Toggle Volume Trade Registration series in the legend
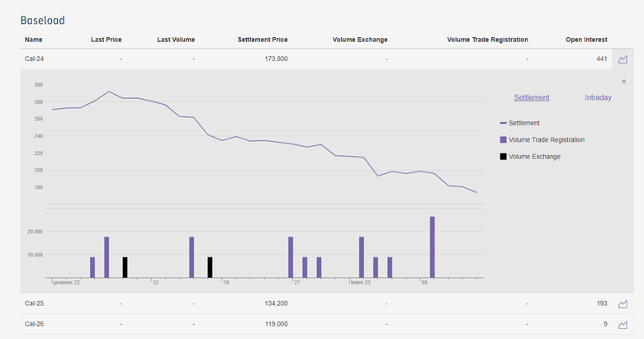 tap(546, 139)
